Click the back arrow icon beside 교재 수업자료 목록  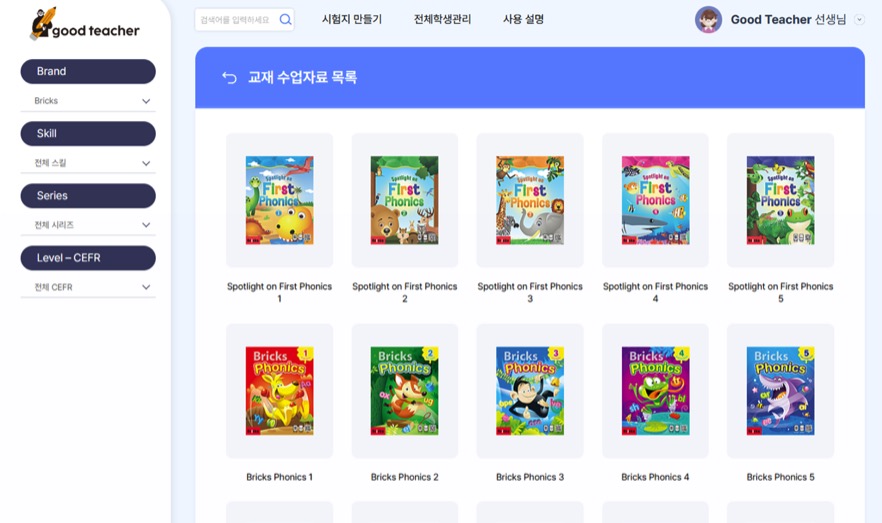tap(229, 78)
